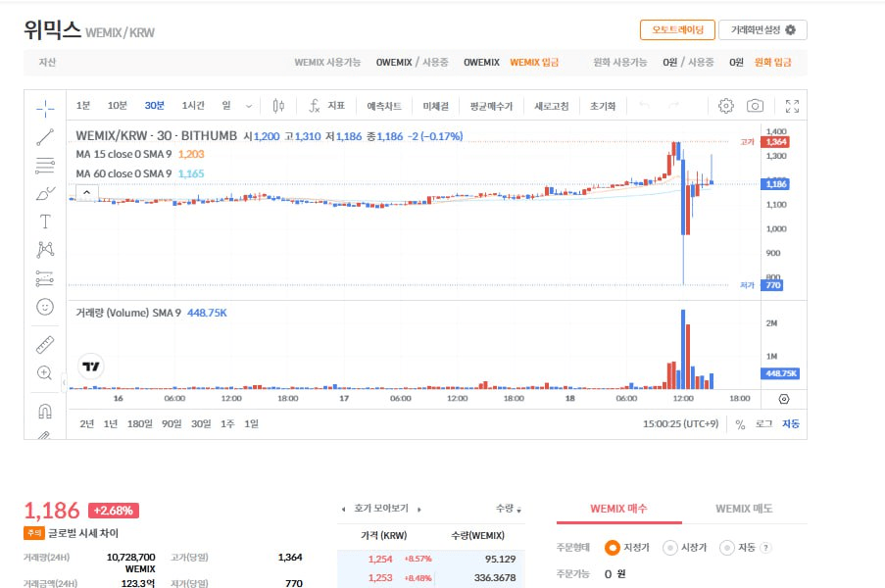Select the brush drawing tool

point(45,194)
